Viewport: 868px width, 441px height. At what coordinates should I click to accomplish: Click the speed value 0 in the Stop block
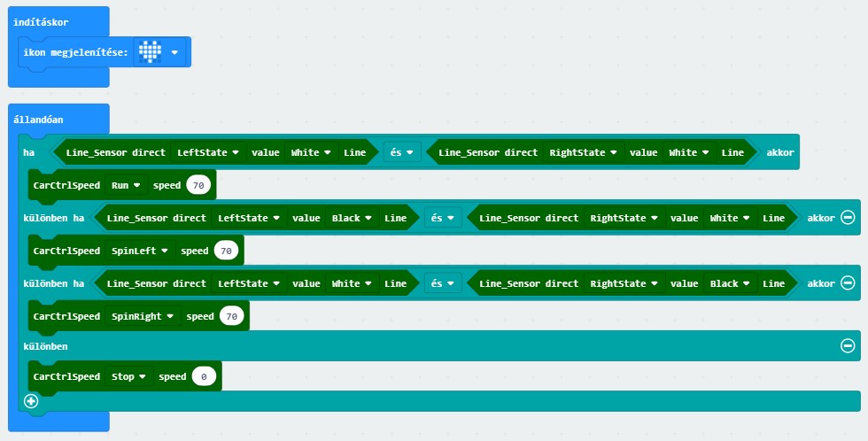point(204,376)
